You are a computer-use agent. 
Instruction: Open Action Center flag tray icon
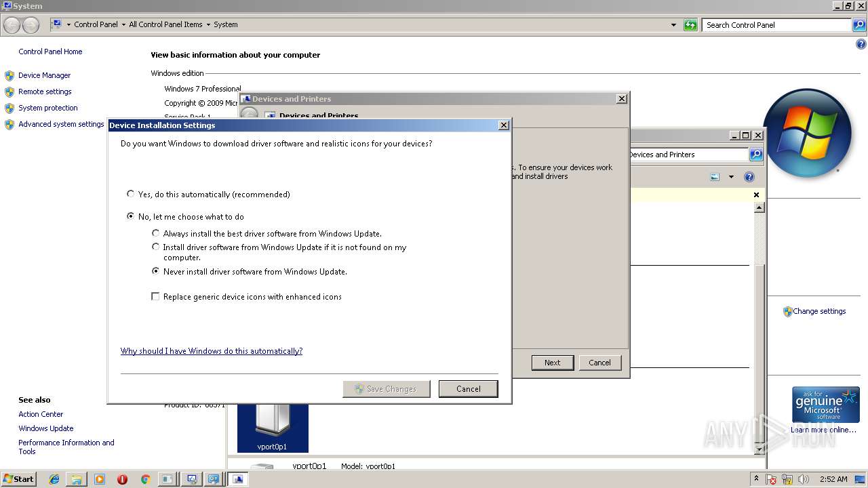tap(771, 479)
